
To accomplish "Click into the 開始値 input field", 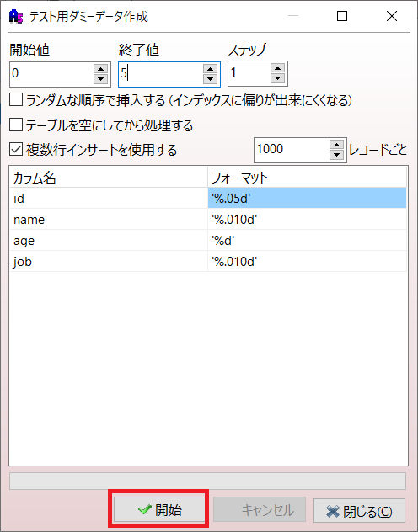I will click(x=52, y=74).
